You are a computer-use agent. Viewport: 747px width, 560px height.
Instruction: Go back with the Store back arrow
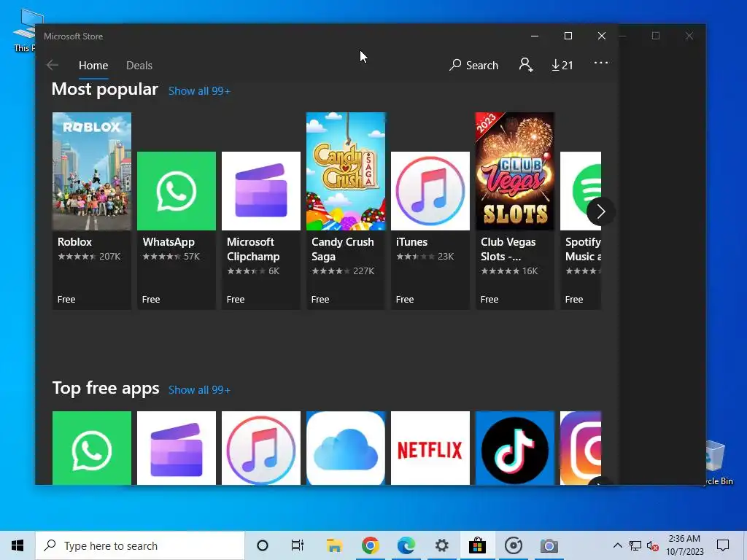click(x=53, y=65)
